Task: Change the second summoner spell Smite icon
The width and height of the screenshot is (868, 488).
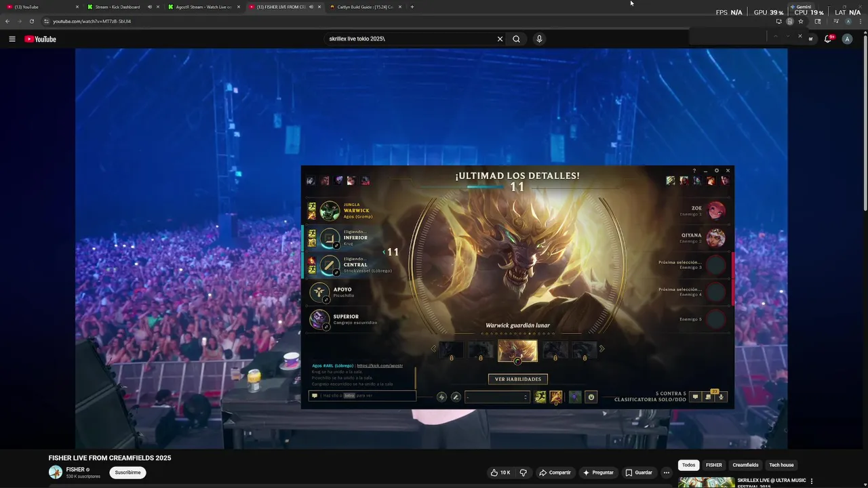Action: (556, 397)
